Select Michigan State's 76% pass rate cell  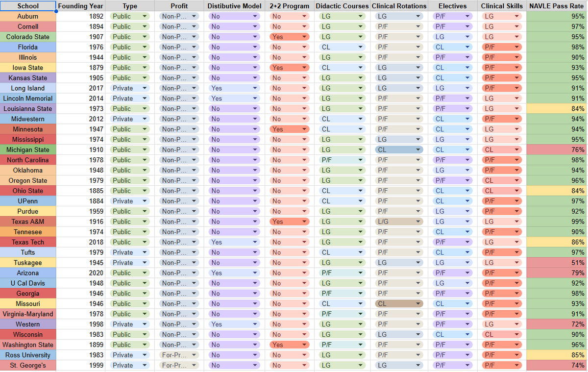pyautogui.click(x=557, y=150)
